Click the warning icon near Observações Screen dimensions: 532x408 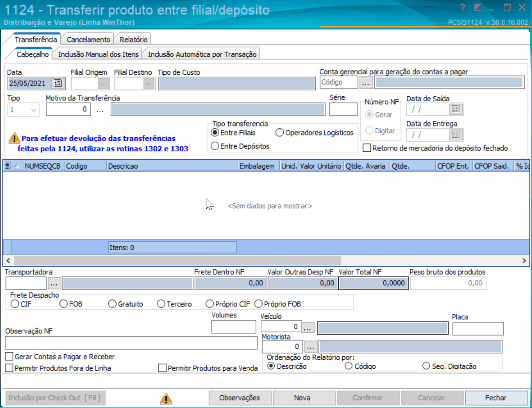166,399
